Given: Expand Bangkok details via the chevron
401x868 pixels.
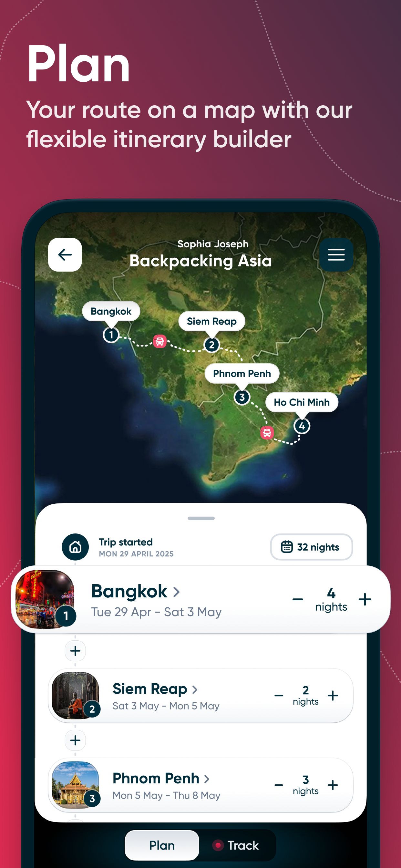Looking at the screenshot, I should [176, 592].
